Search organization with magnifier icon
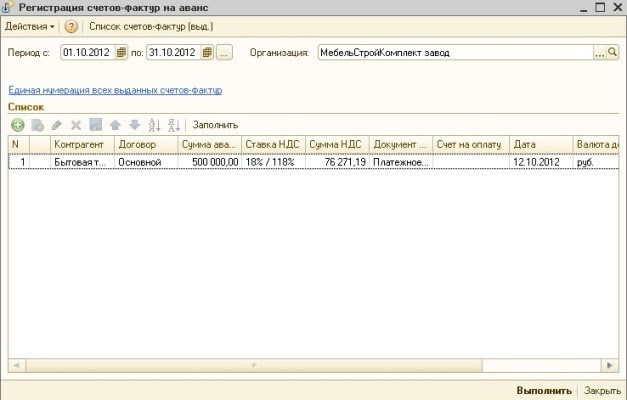 (x=613, y=52)
